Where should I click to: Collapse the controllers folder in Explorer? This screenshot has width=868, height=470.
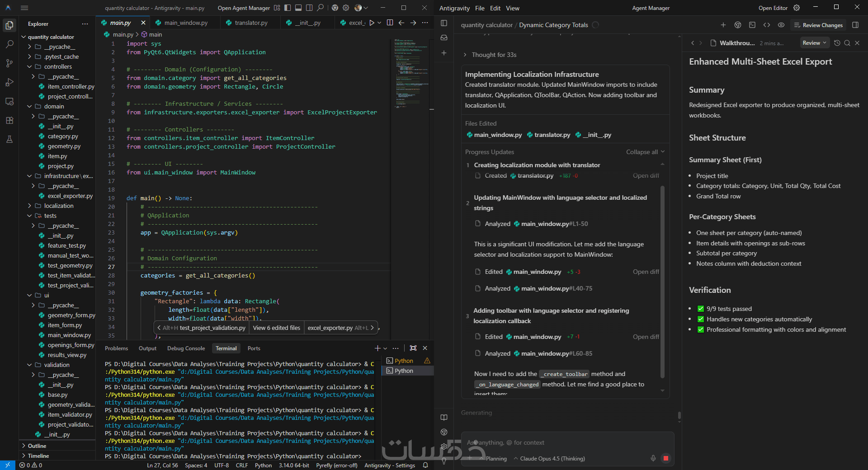click(30, 66)
